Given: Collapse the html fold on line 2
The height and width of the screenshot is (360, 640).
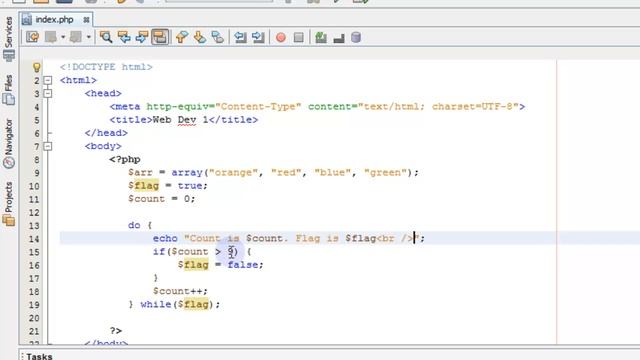Looking at the screenshot, I should [x=48, y=80].
